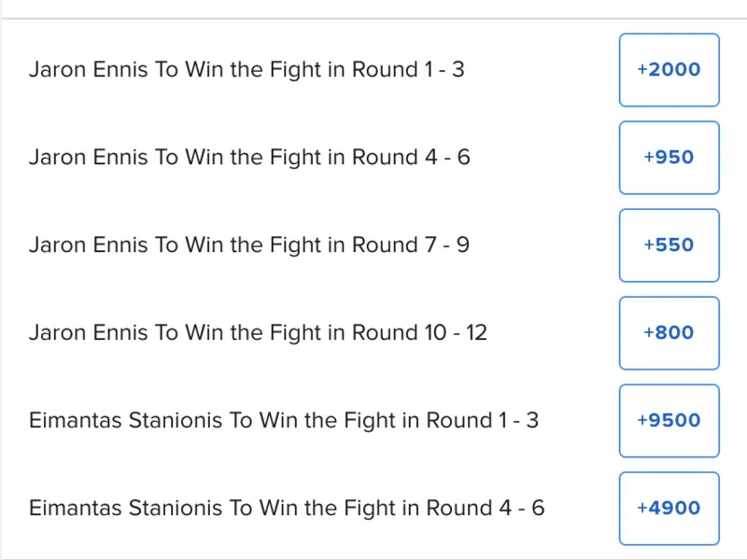Click 'Eimantas Stanionis To Win the Fight in Round 1 - 3' label
Image resolution: width=747 pixels, height=560 pixels.
284,421
